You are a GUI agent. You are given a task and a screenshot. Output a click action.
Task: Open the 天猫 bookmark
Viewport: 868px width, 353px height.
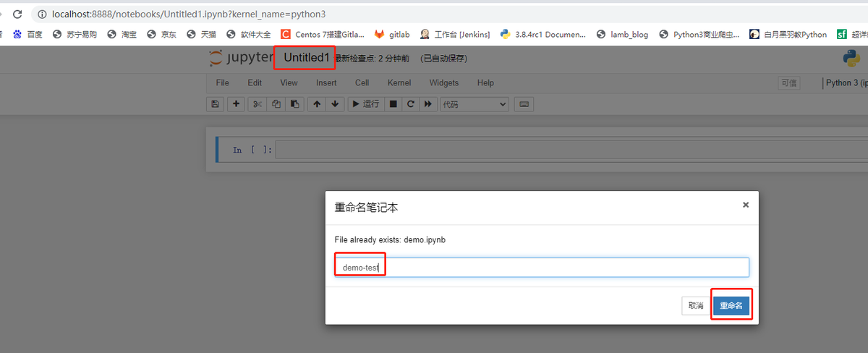click(x=201, y=34)
